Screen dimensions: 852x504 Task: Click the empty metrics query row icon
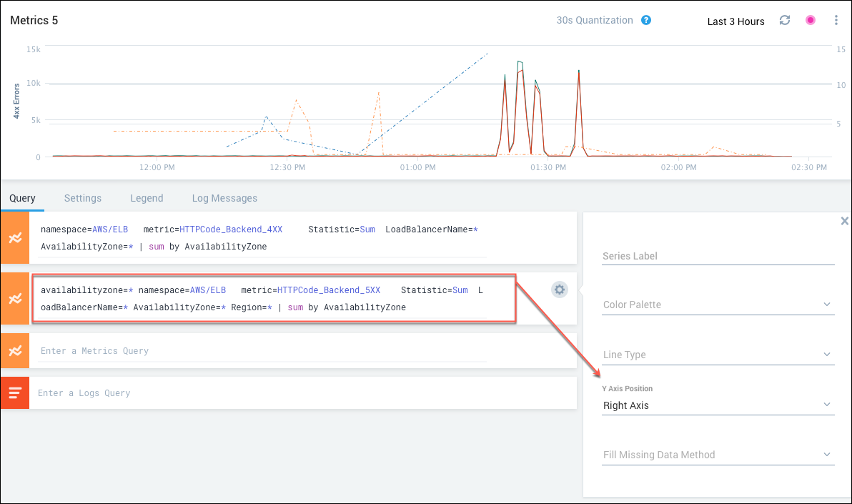(x=15, y=351)
